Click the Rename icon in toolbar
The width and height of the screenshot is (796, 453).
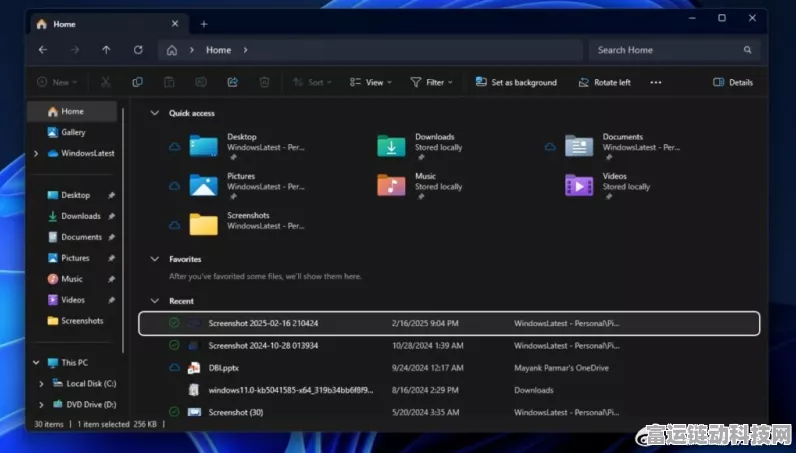[201, 82]
